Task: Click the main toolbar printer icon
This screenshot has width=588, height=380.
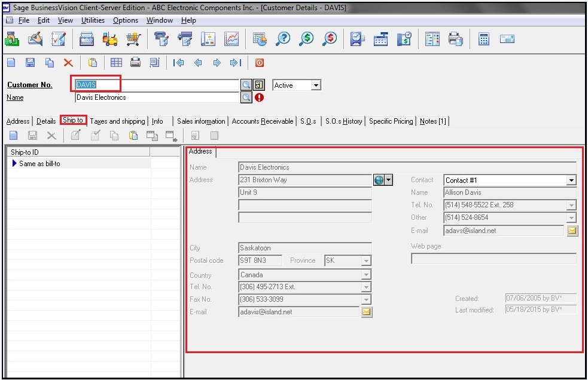Action: pyautogui.click(x=456, y=39)
